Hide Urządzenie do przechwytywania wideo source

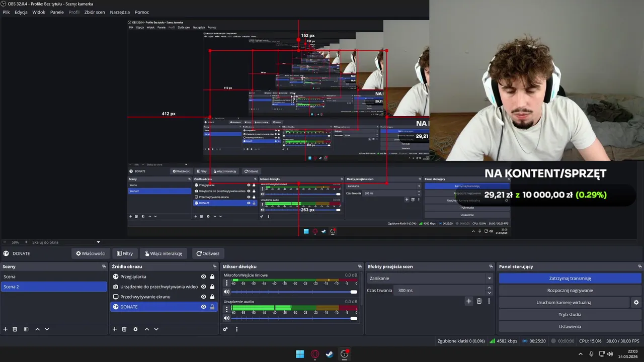204,287
